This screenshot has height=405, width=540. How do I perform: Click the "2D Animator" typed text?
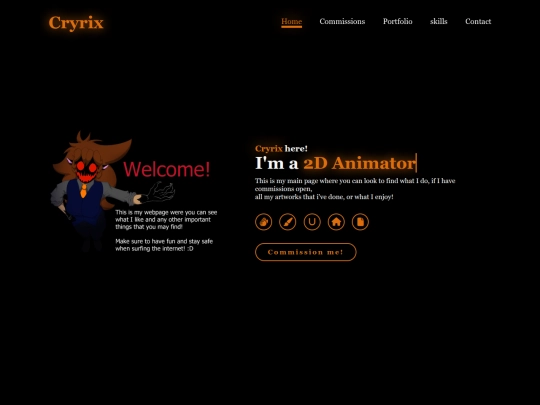tap(359, 163)
